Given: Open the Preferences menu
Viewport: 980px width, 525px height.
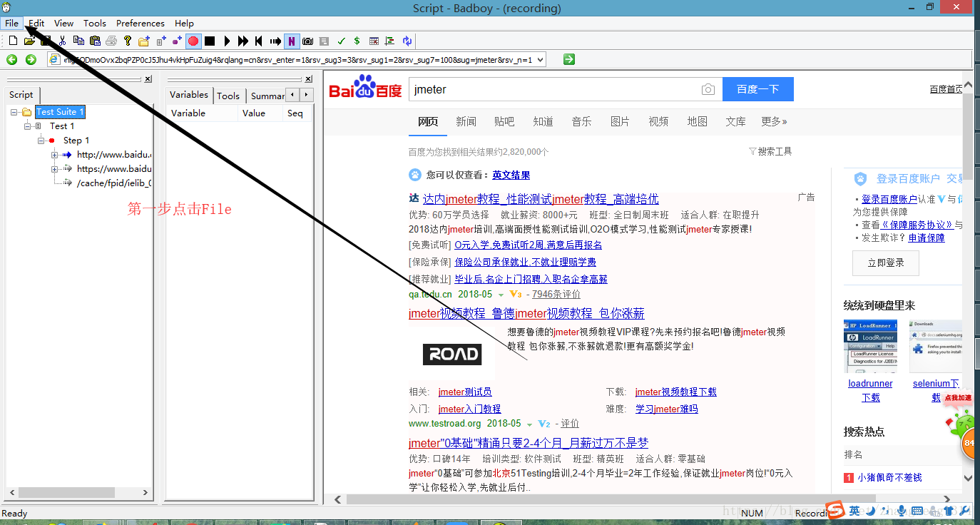Looking at the screenshot, I should pos(141,23).
